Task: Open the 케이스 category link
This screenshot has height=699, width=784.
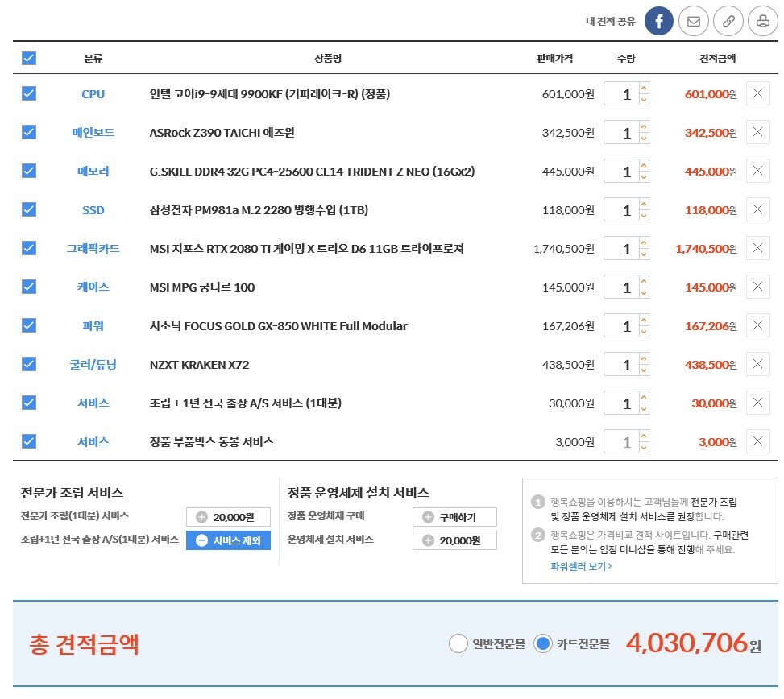Action: click(x=93, y=287)
